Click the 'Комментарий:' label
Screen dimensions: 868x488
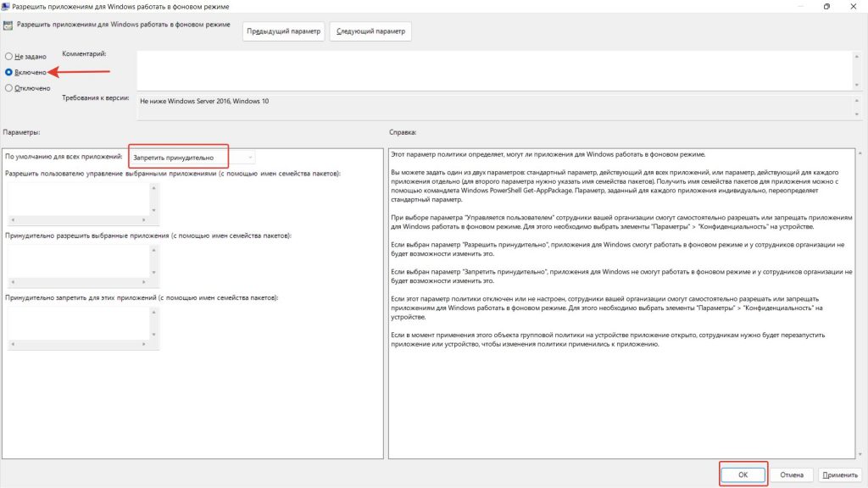click(x=84, y=53)
